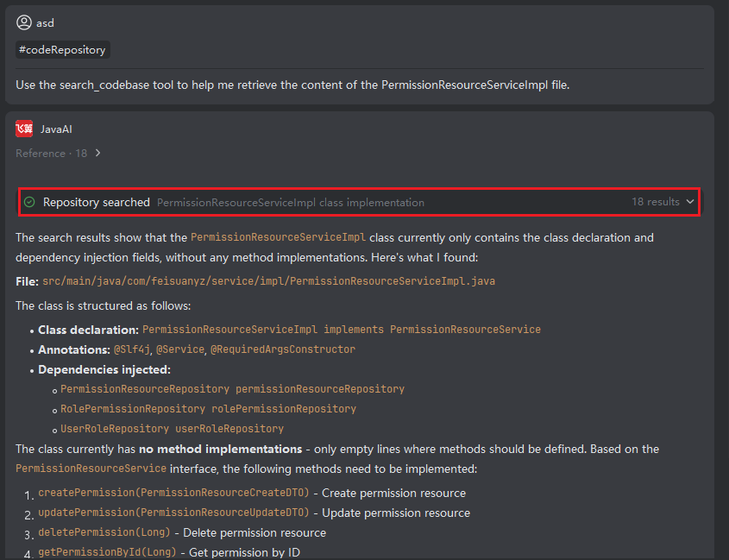Viewport: 729px width, 560px height.
Task: Click the createPermission method code item
Action: [x=173, y=494]
